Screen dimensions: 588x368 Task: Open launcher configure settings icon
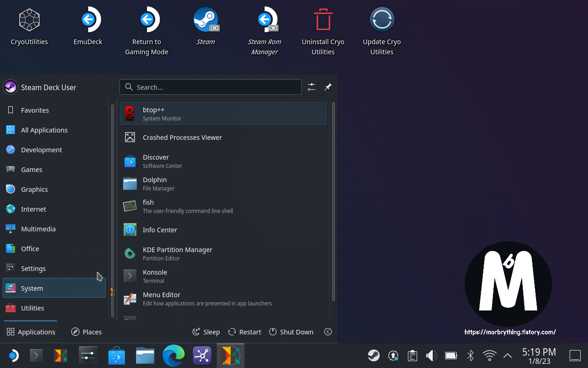click(311, 87)
